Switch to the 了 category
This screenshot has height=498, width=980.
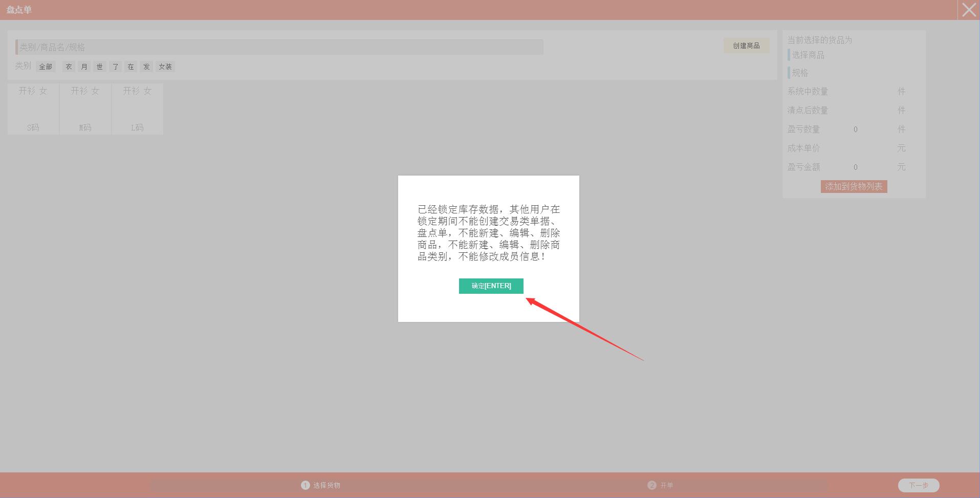116,67
